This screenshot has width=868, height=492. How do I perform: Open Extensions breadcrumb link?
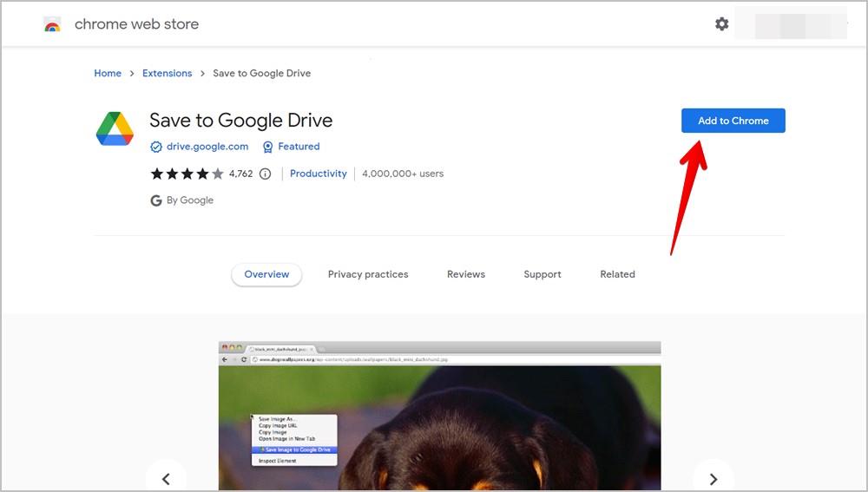168,73
